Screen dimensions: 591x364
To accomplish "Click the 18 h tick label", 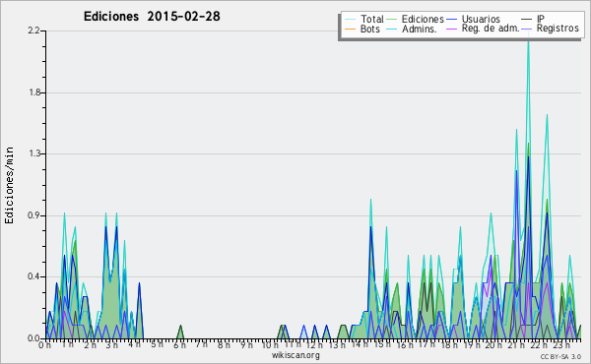I will (x=447, y=345).
